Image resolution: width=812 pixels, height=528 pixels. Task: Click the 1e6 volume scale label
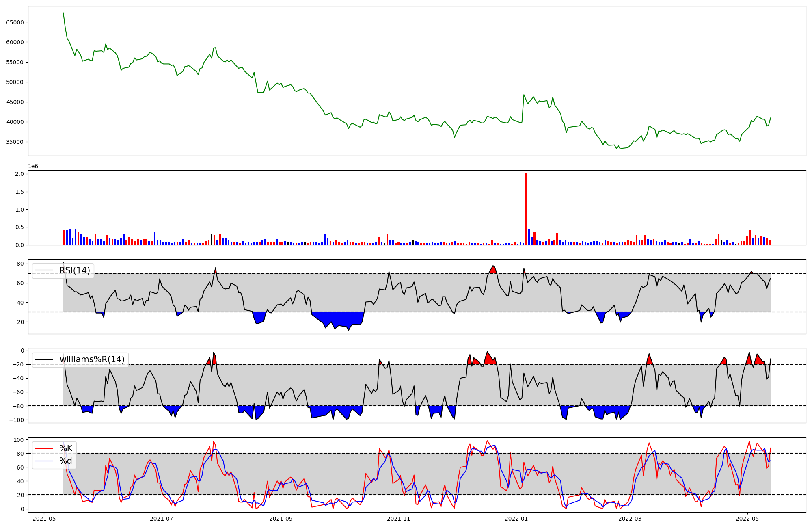point(33,167)
